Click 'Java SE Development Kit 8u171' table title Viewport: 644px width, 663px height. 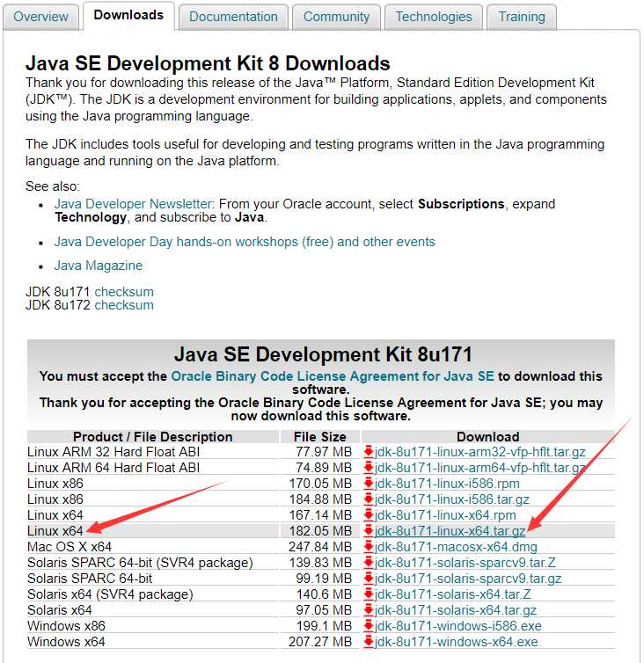pos(323,354)
